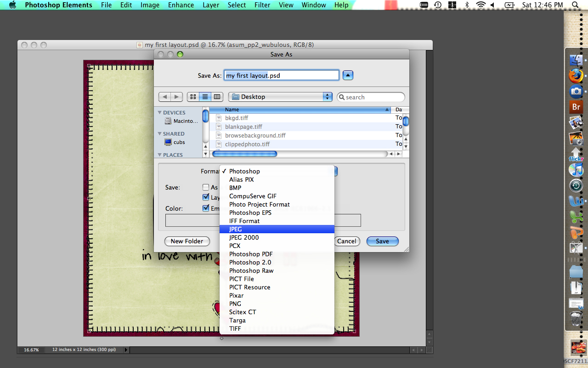This screenshot has width=588, height=368.
Task: Uncheck the Embed Color Profile checkbox
Action: click(x=206, y=208)
